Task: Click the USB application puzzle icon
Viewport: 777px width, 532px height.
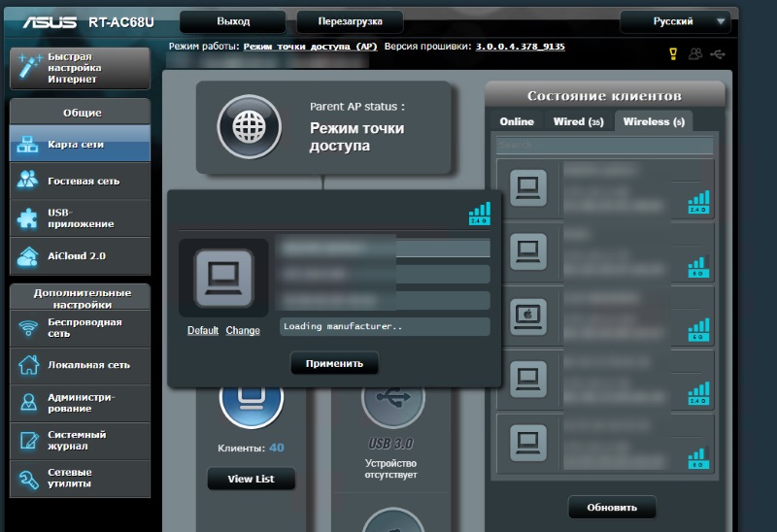Action: (x=27, y=217)
